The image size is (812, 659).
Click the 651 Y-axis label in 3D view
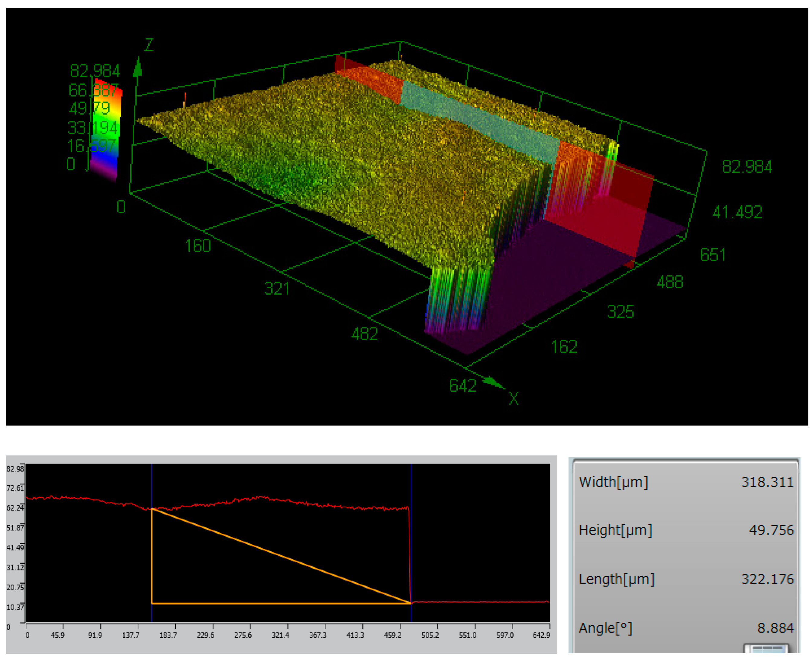(x=712, y=255)
